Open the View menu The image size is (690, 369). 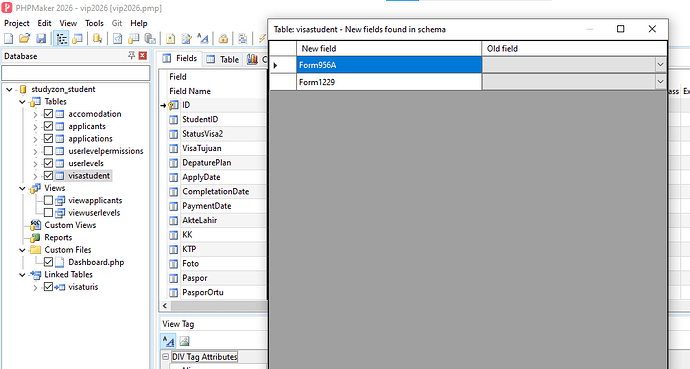point(68,23)
